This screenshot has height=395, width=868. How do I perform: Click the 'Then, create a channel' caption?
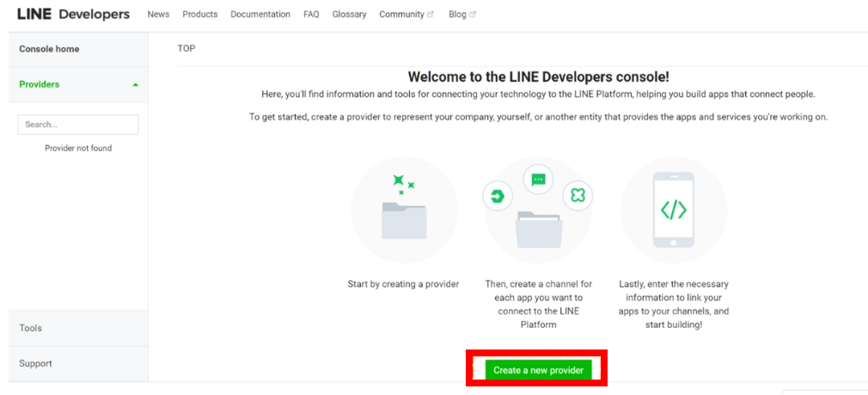539,304
